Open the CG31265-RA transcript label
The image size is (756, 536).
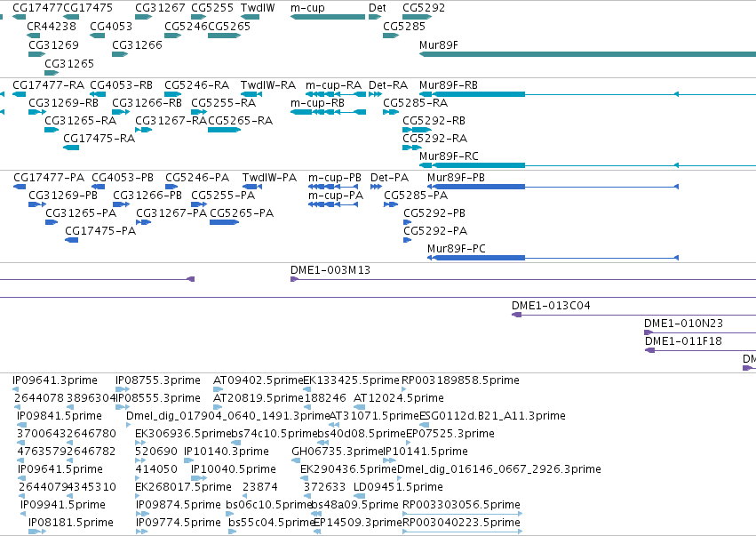click(81, 121)
